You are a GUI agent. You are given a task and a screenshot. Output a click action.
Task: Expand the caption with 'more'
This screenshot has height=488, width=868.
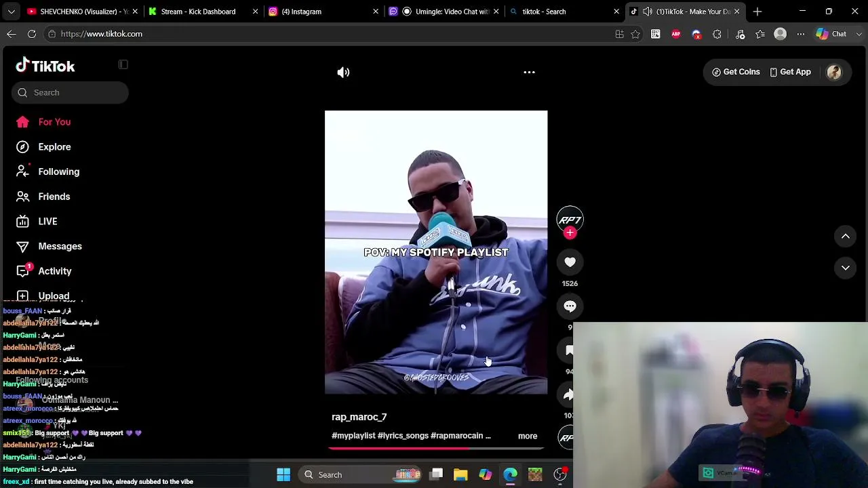[528, 436]
